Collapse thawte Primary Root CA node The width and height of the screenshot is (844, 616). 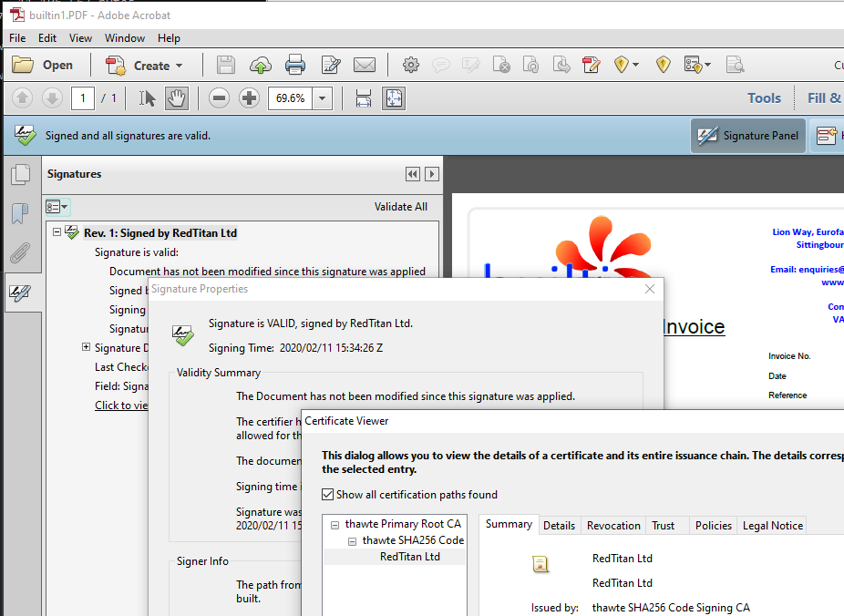[335, 525]
